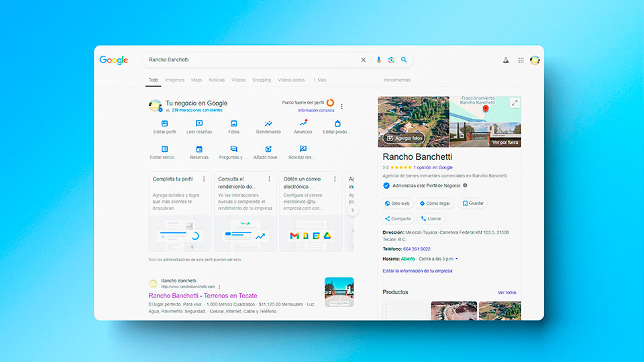644x362 pixels.
Task: Switch to the Maps tab
Action: (x=197, y=80)
